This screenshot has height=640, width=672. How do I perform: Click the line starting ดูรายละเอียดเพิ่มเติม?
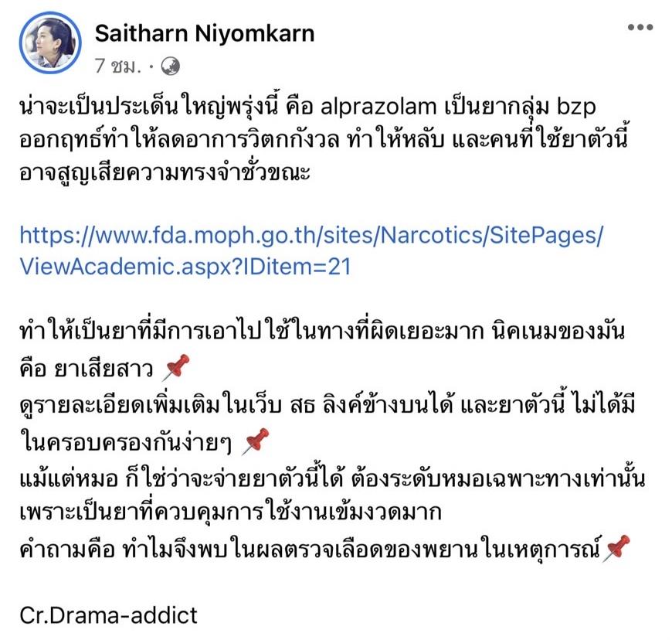coord(327,405)
